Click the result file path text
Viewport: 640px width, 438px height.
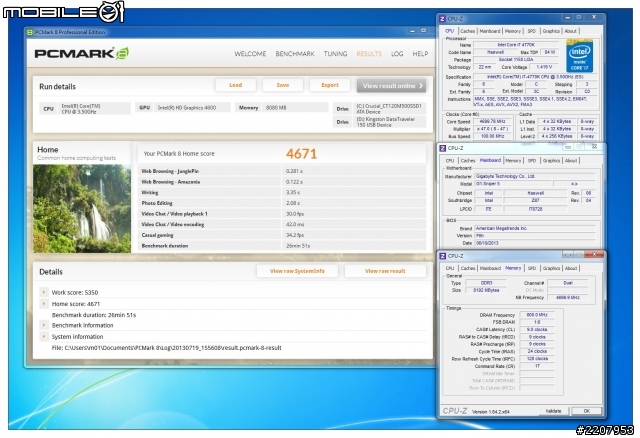pyautogui.click(x=167, y=348)
